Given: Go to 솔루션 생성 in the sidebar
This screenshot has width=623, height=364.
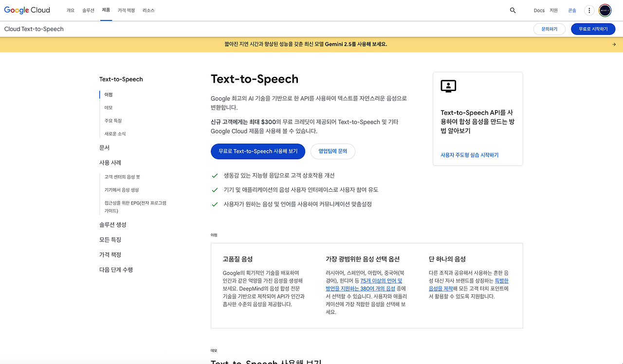Looking at the screenshot, I should click(113, 225).
